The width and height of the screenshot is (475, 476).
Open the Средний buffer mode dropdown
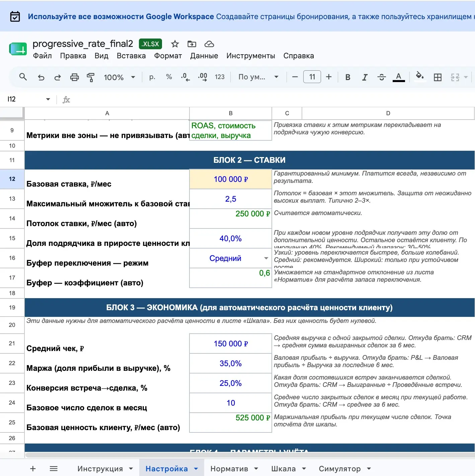(266, 258)
